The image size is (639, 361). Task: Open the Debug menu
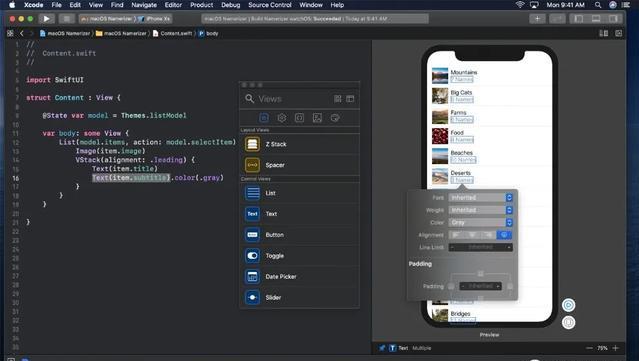pos(231,5)
